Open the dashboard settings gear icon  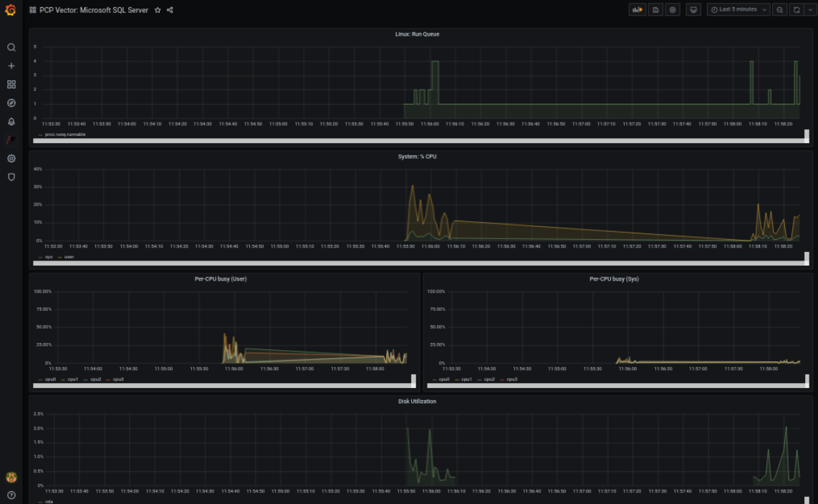[672, 9]
